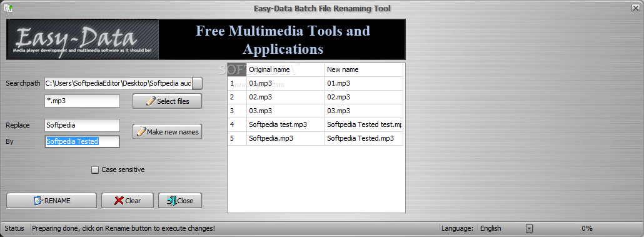Click the Easy-Data logo banner

coord(83,39)
